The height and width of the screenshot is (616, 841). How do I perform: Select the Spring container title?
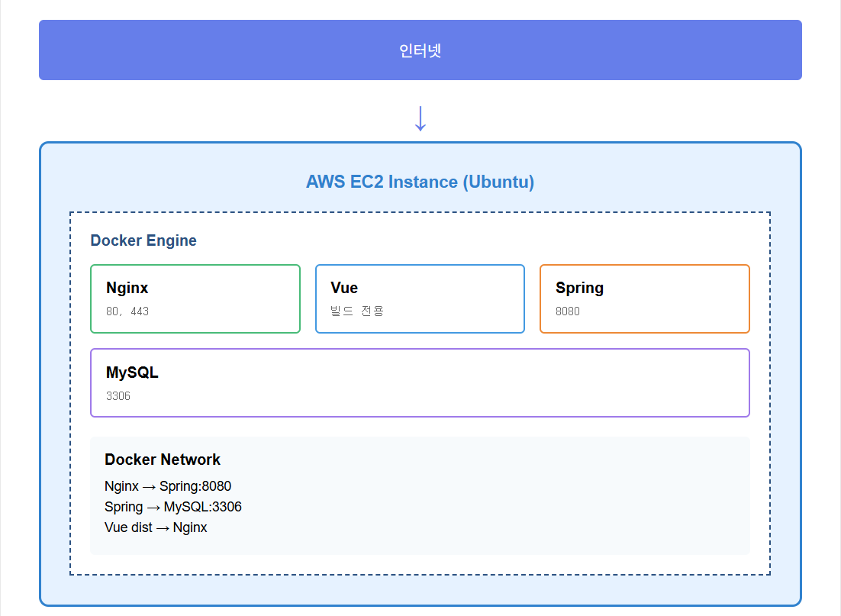[x=579, y=288]
